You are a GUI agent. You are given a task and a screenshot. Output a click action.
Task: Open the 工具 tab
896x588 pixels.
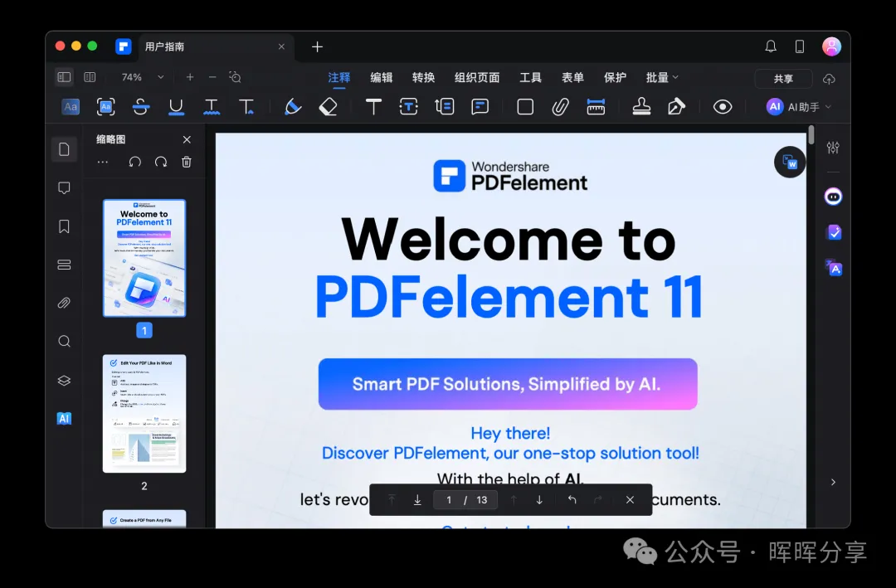click(530, 78)
